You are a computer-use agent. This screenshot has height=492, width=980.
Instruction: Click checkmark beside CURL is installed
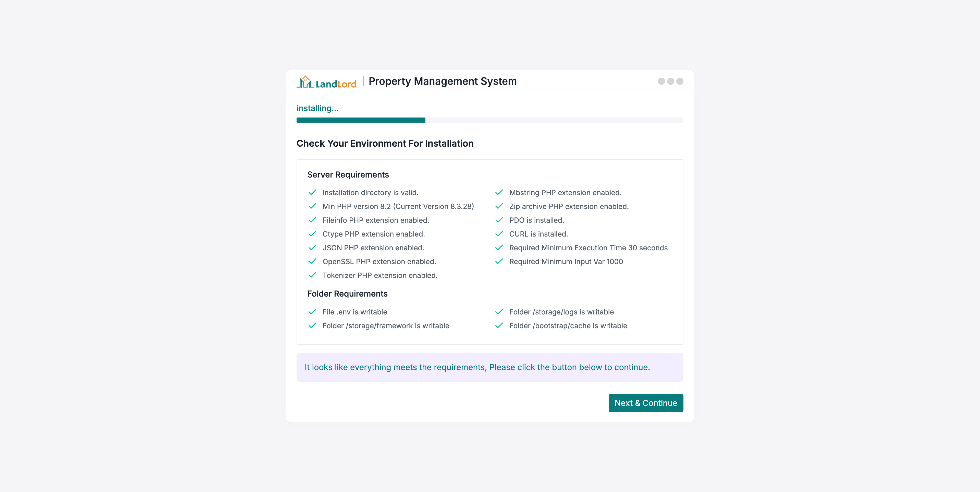pos(499,234)
